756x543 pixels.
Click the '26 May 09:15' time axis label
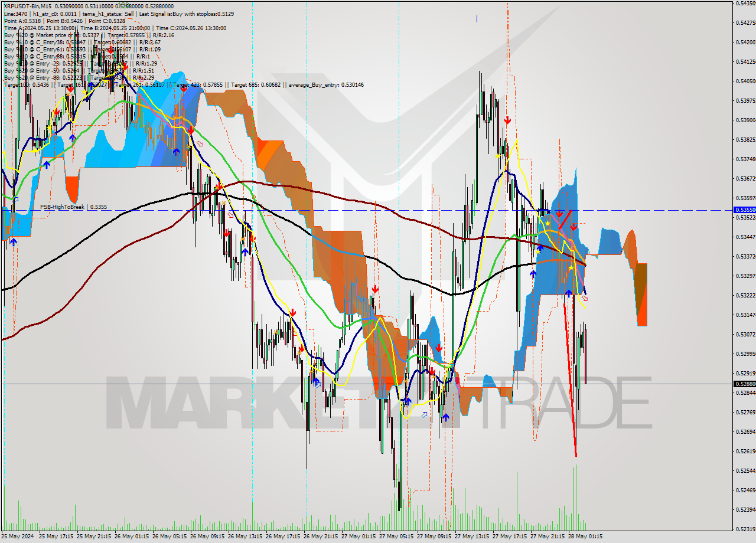click(x=207, y=537)
